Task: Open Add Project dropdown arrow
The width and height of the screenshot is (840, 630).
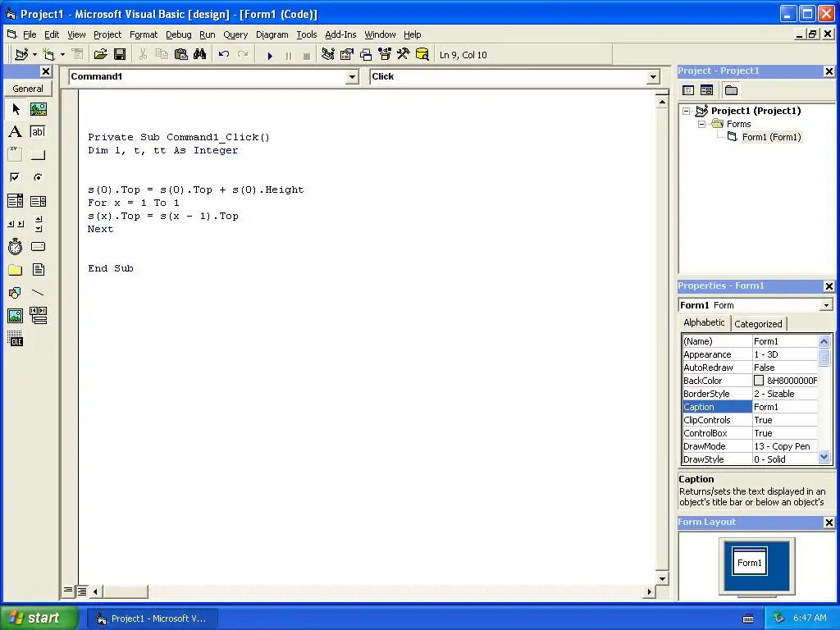Action: [34, 55]
